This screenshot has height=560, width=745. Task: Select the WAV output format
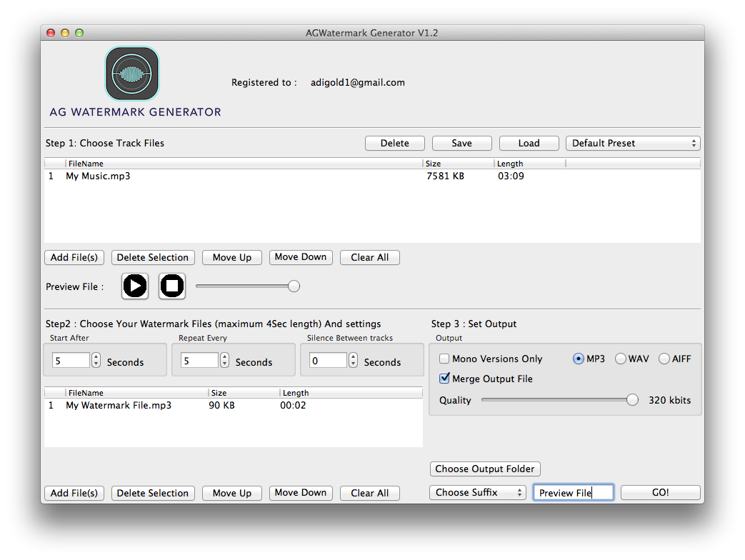pyautogui.click(x=621, y=359)
